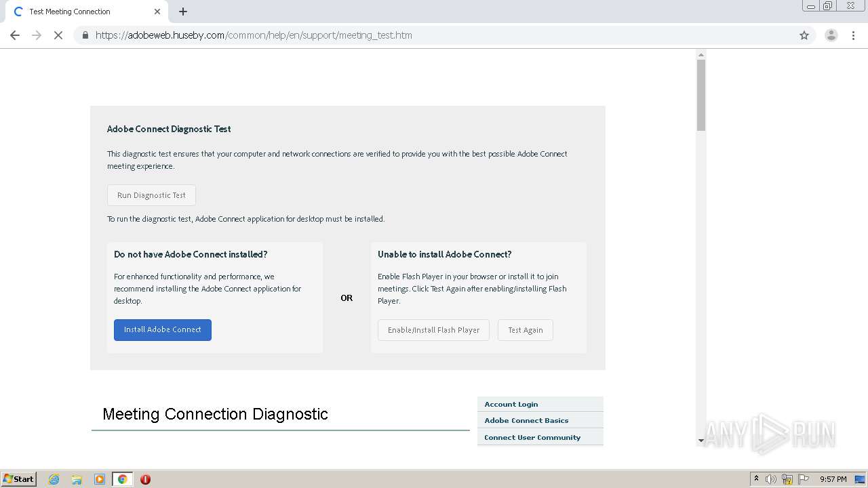View site info via the padlock icon
Image resolution: width=868 pixels, height=488 pixels.
[85, 35]
